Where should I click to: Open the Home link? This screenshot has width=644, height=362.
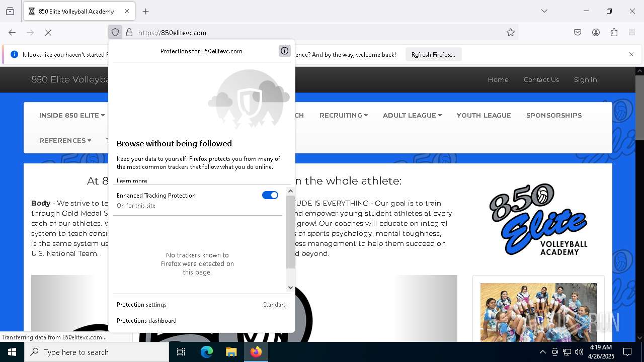click(498, 79)
